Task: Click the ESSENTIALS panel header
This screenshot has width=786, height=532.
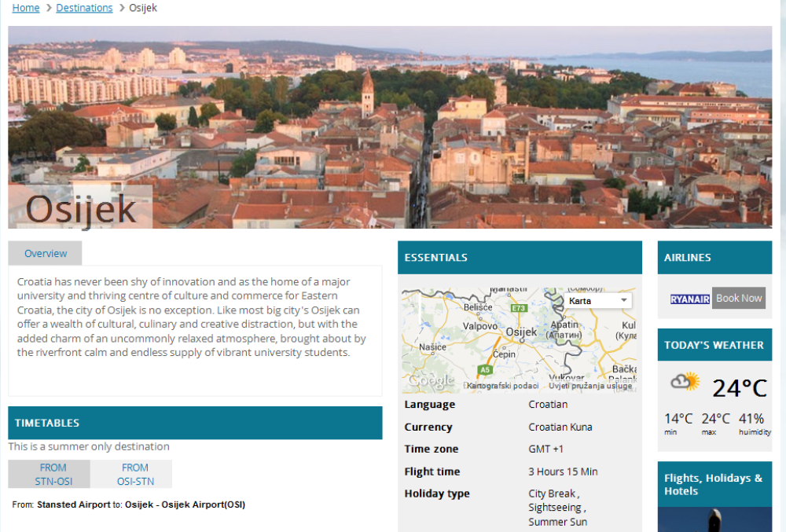Action: (x=520, y=258)
